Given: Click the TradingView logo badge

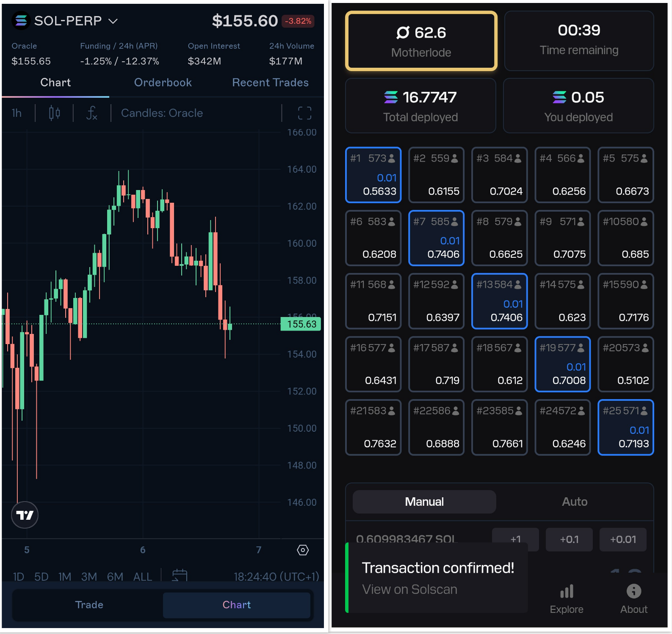Looking at the screenshot, I should point(25,515).
